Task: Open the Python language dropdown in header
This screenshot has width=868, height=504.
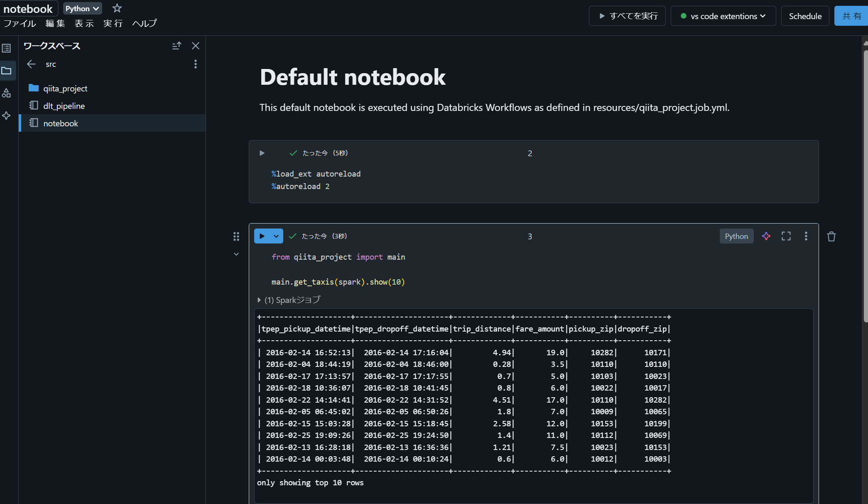Action: 82,8
